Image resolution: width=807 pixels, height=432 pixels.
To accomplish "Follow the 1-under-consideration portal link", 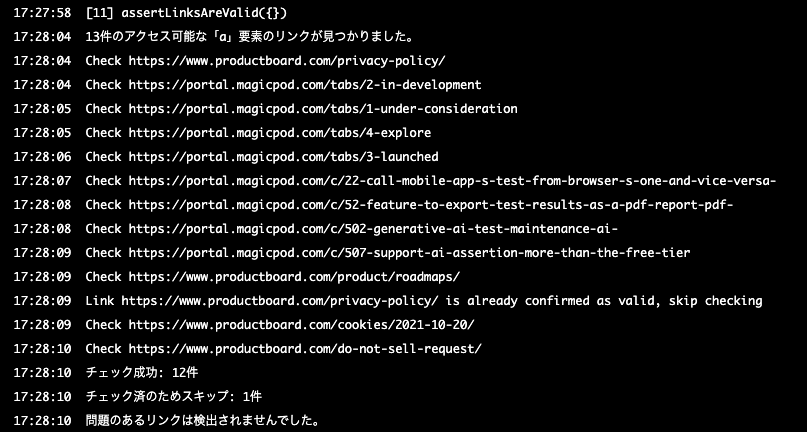I will point(322,108).
